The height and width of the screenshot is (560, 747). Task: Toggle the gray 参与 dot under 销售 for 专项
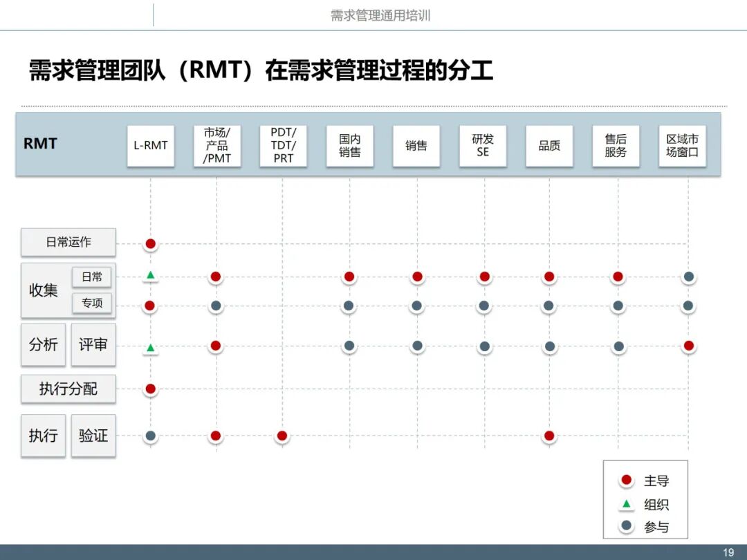tap(416, 304)
